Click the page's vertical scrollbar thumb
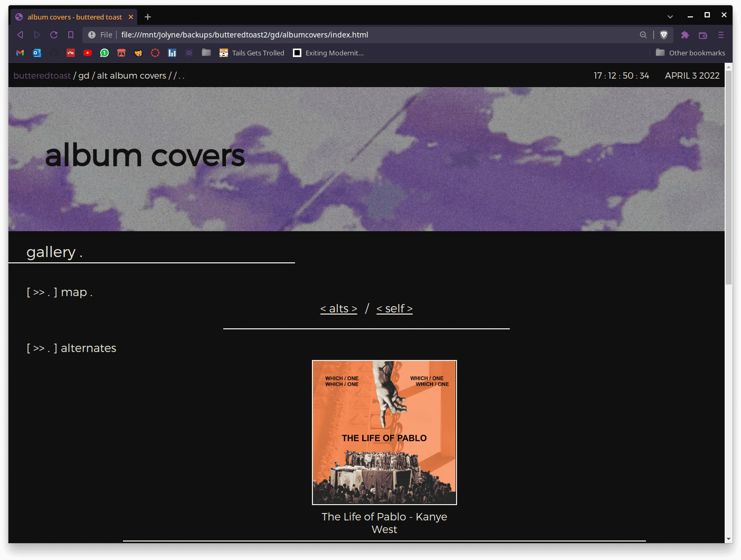Screen dimensions: 741x560 click(728, 177)
